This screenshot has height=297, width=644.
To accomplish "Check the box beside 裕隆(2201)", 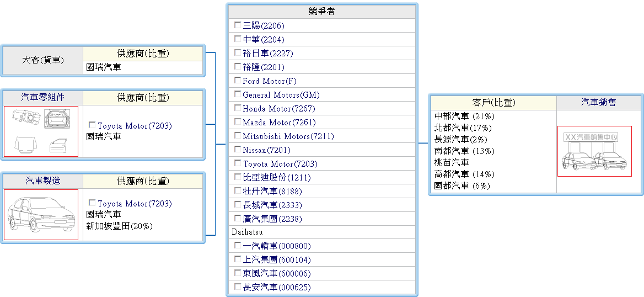I will tap(238, 67).
